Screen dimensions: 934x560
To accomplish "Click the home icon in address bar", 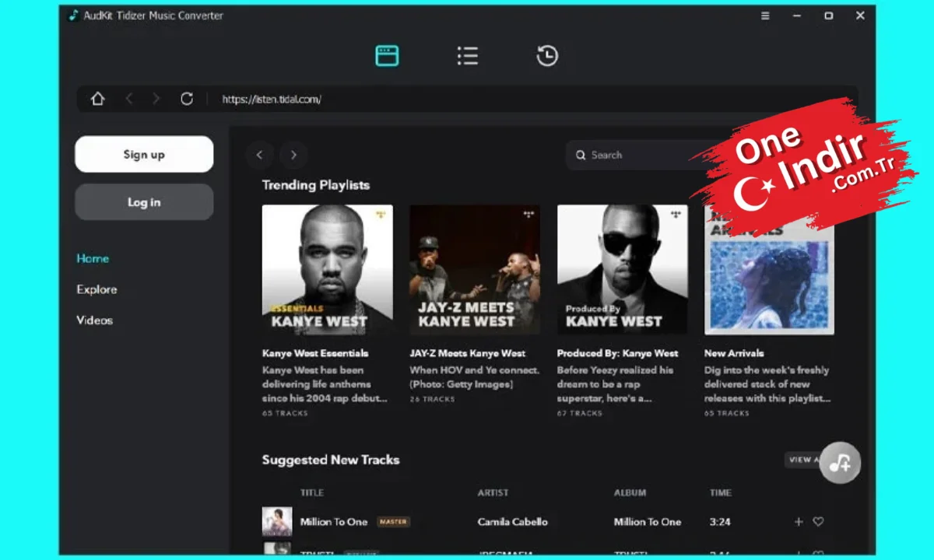I will click(97, 99).
